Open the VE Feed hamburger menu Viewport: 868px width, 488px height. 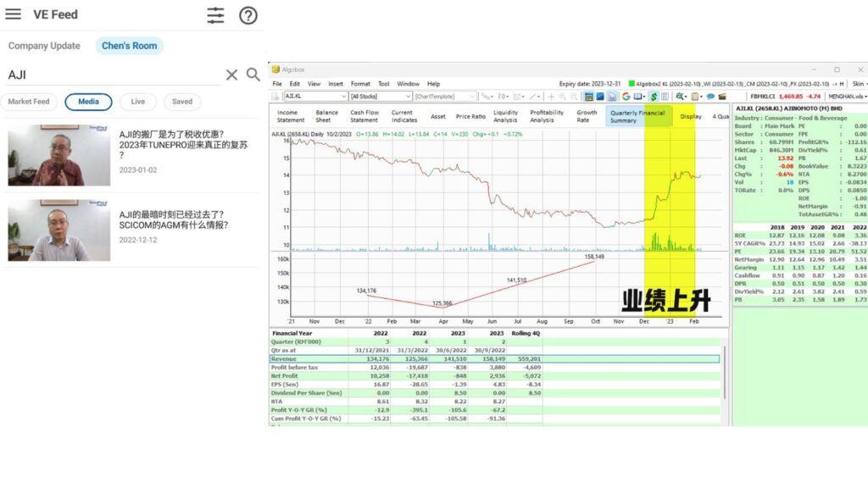click(14, 14)
